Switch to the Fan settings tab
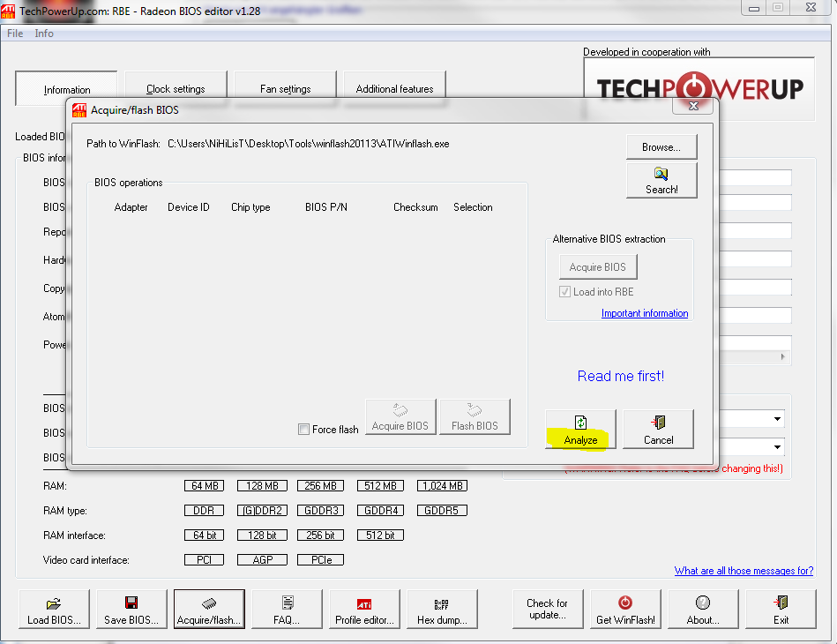The width and height of the screenshot is (837, 644). [x=285, y=88]
